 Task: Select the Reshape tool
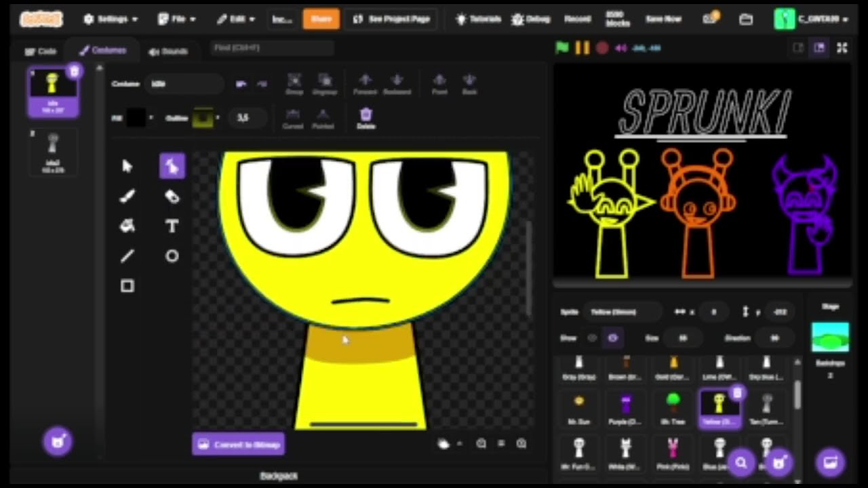[172, 166]
